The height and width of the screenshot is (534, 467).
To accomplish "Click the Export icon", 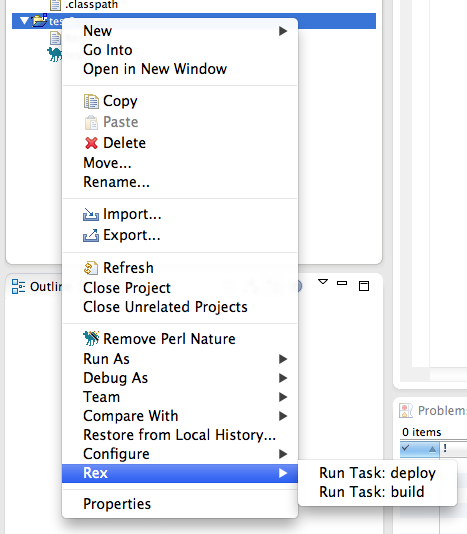I will (91, 235).
